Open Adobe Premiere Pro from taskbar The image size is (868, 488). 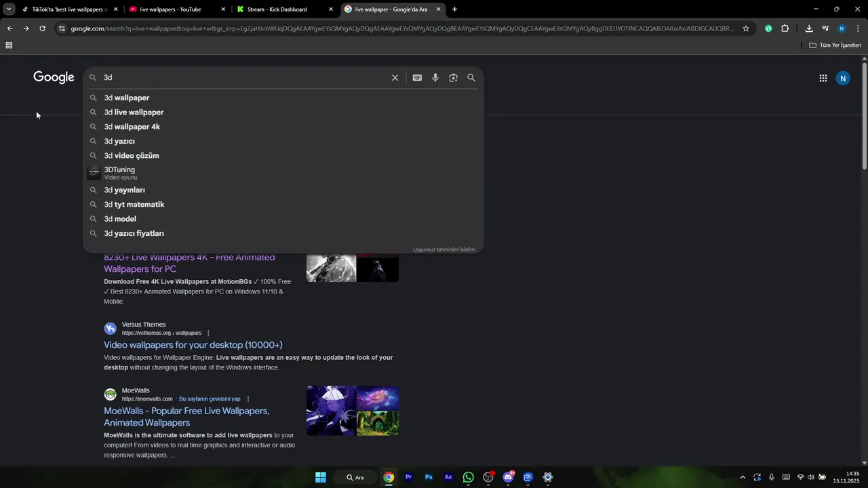pyautogui.click(x=408, y=477)
